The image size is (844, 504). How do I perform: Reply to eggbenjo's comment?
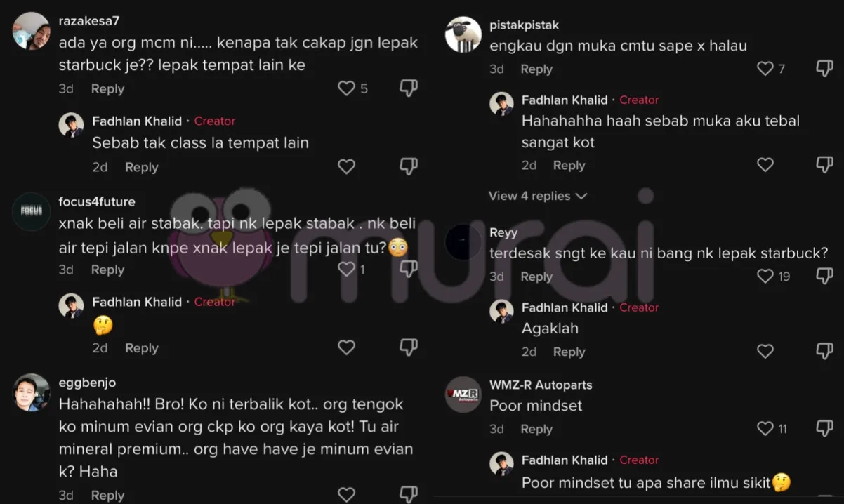click(x=107, y=496)
